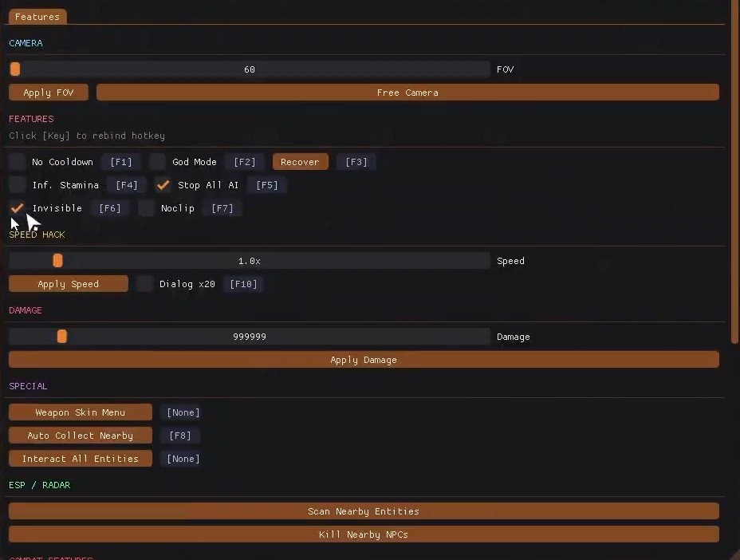
Task: Click the Apply FOV button
Action: pyautogui.click(x=48, y=93)
